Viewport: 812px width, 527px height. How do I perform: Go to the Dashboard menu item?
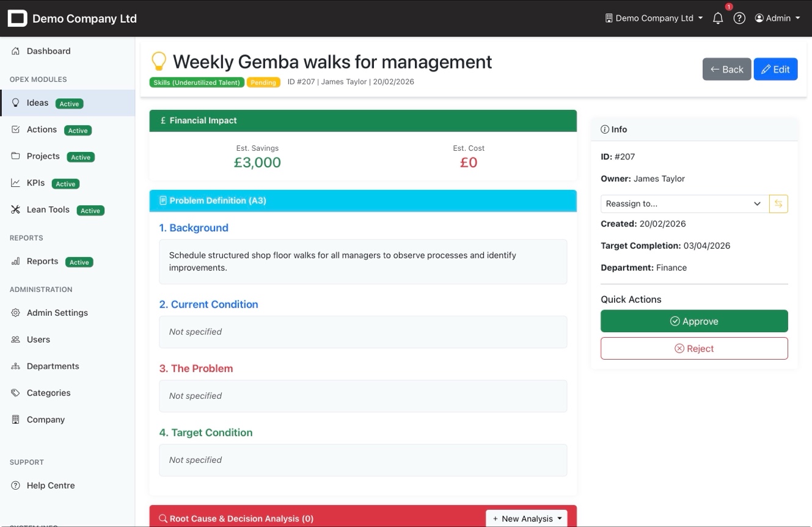48,51
